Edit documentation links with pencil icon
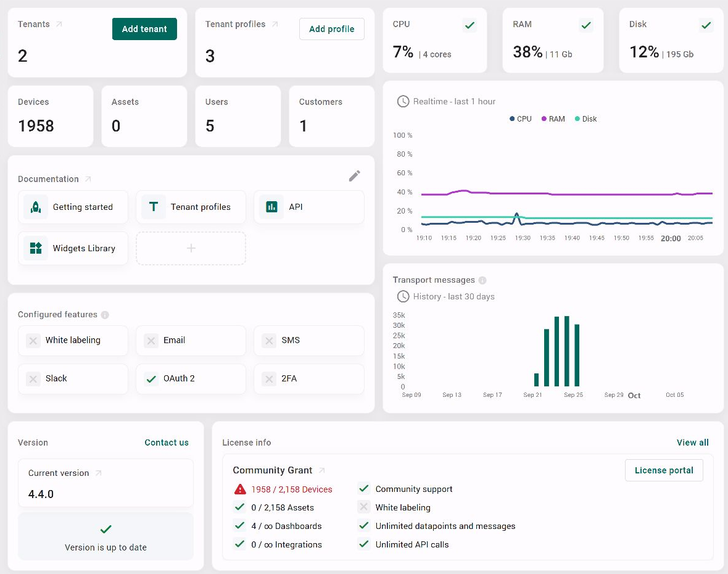728x574 pixels. click(354, 176)
